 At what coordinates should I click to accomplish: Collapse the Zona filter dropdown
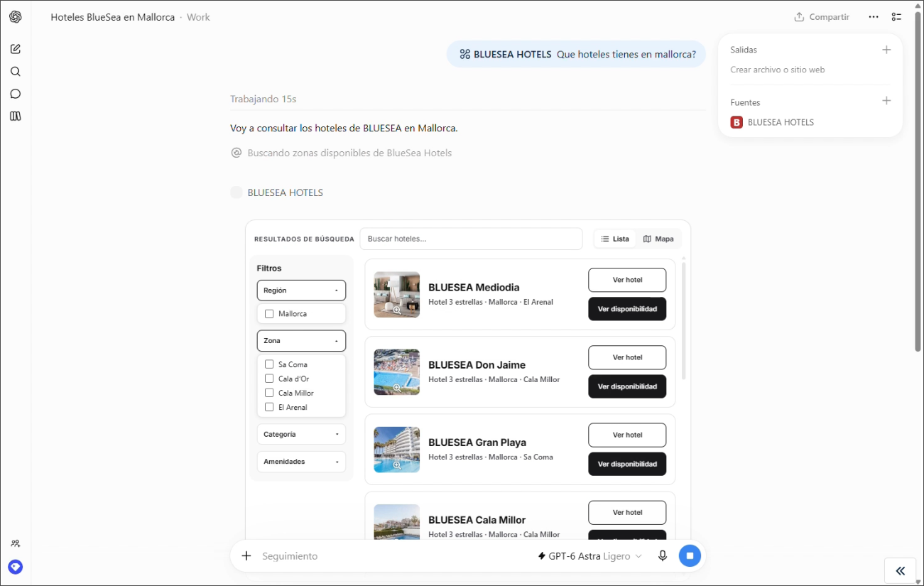(x=301, y=341)
